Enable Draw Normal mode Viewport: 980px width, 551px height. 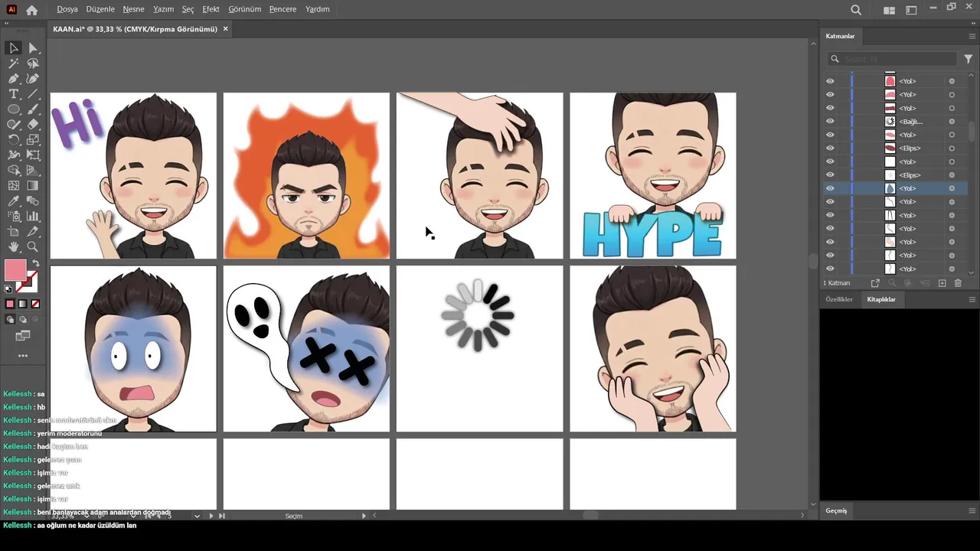(10, 319)
